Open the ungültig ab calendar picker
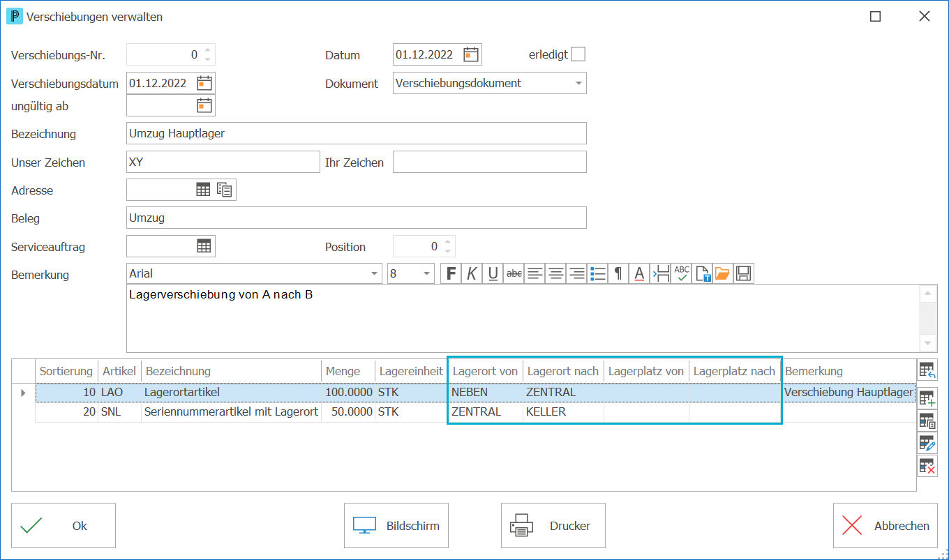Image resolution: width=949 pixels, height=560 pixels. click(x=204, y=105)
